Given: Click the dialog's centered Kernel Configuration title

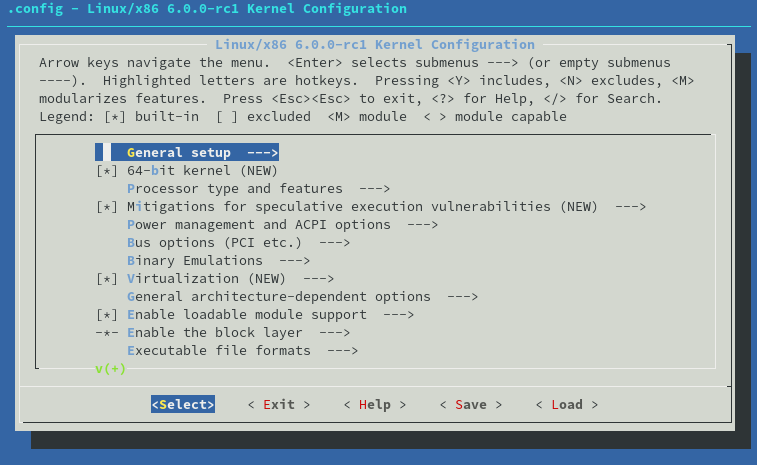Looking at the screenshot, I should [375, 45].
